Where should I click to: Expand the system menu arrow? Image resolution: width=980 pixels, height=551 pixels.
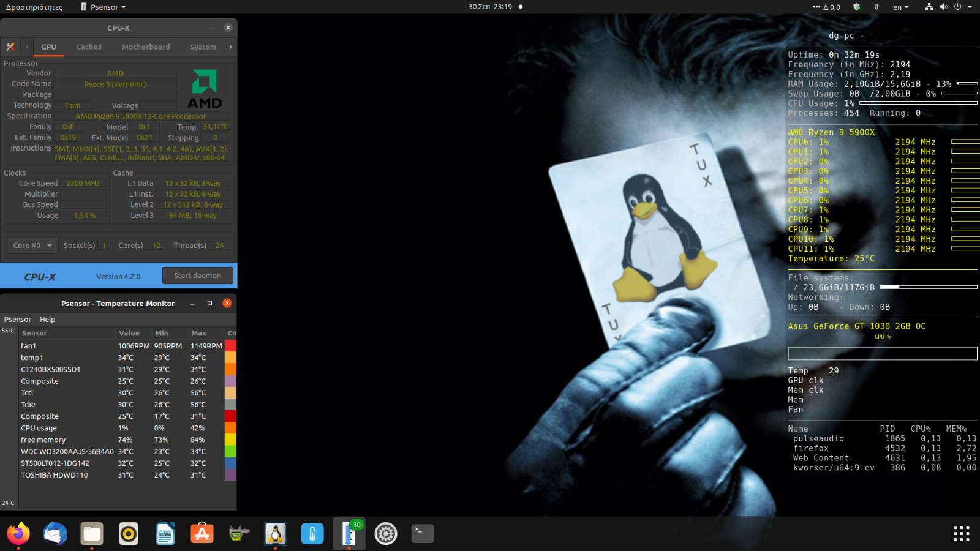tap(970, 7)
